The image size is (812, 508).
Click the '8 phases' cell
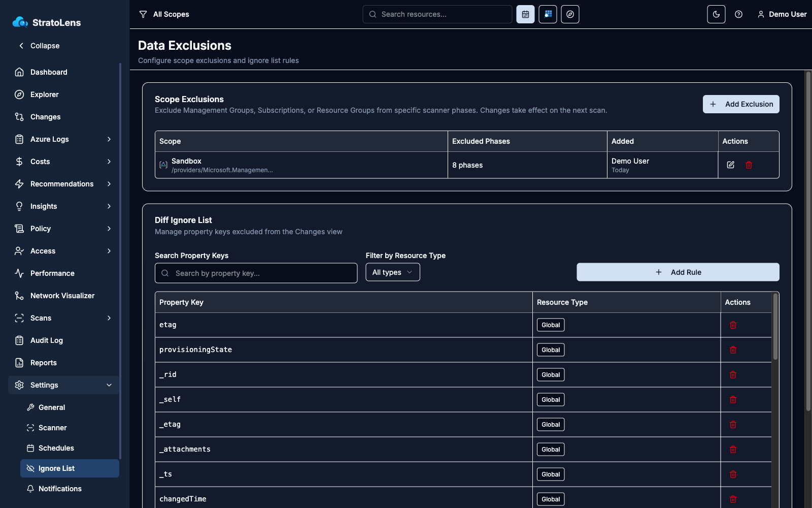[x=467, y=165]
